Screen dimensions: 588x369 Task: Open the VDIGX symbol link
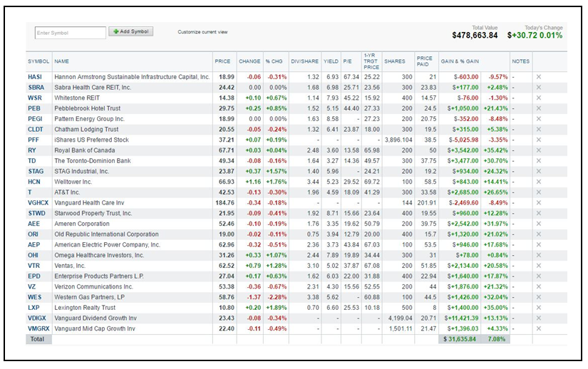(x=37, y=318)
